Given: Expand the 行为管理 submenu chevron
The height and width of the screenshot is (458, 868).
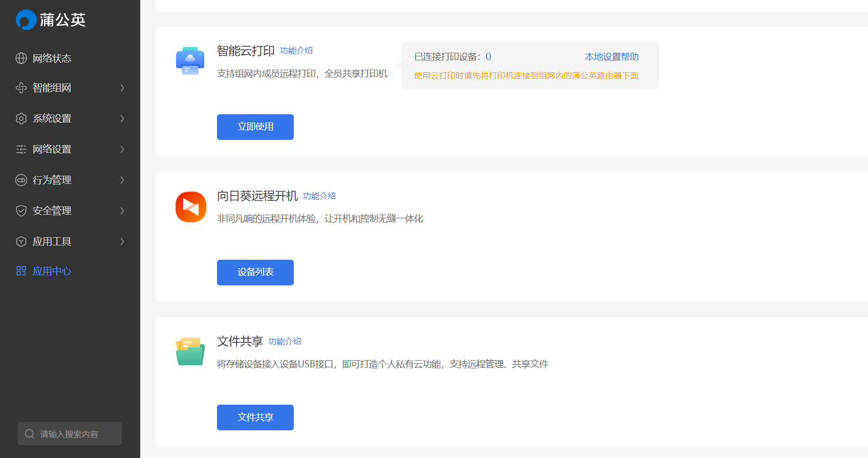Looking at the screenshot, I should point(122,180).
